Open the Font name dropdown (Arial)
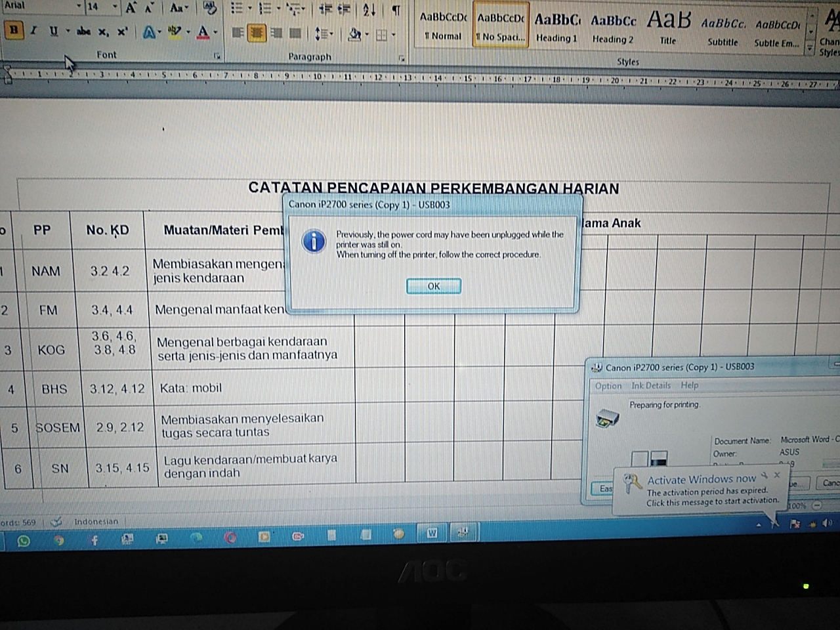840x630 pixels. coord(79,7)
